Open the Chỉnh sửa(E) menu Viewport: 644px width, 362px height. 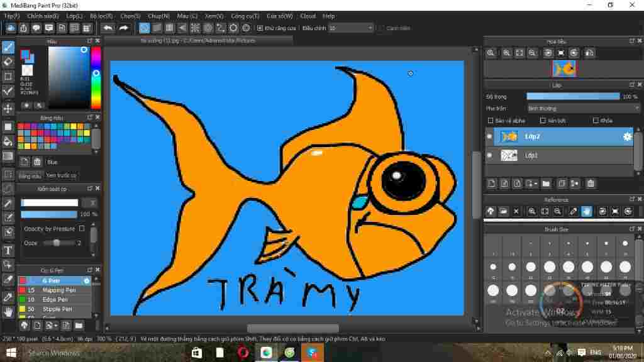(x=43, y=16)
